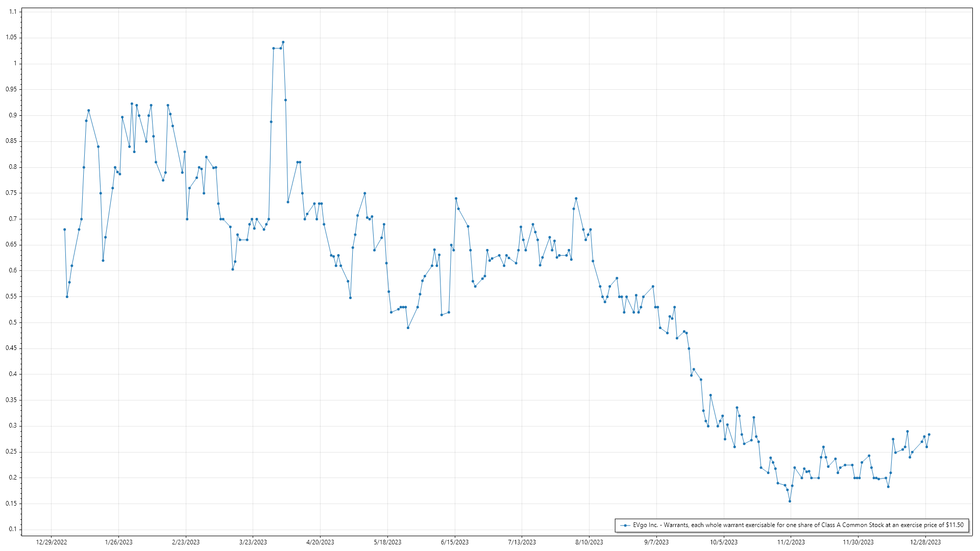Click the highest data point above 1.03
This screenshot has height=551, width=980.
[283, 42]
